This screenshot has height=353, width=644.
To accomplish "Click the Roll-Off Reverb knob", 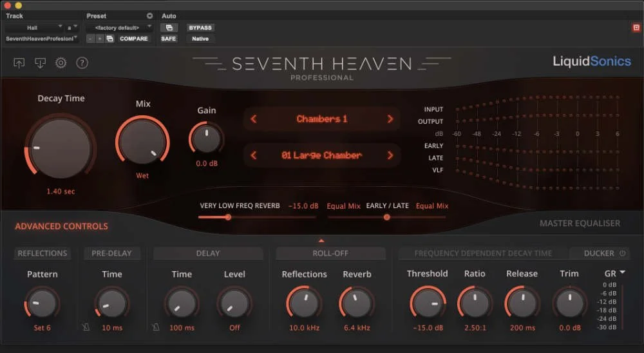I will click(x=357, y=303).
